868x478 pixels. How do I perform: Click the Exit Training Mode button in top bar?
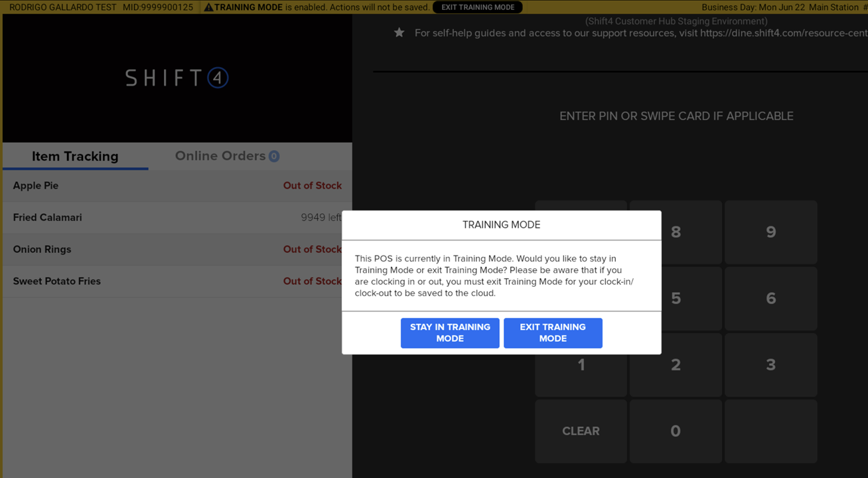pyautogui.click(x=478, y=7)
